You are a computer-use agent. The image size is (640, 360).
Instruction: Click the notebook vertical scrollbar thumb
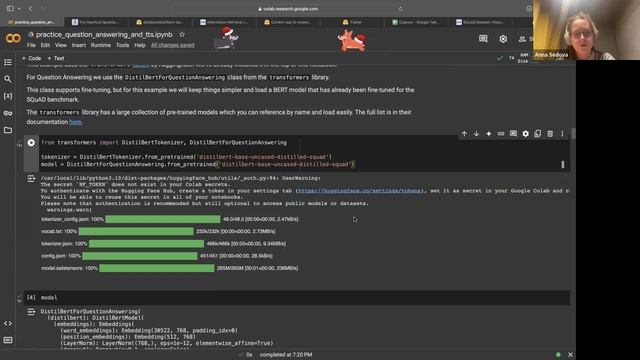pos(573,133)
